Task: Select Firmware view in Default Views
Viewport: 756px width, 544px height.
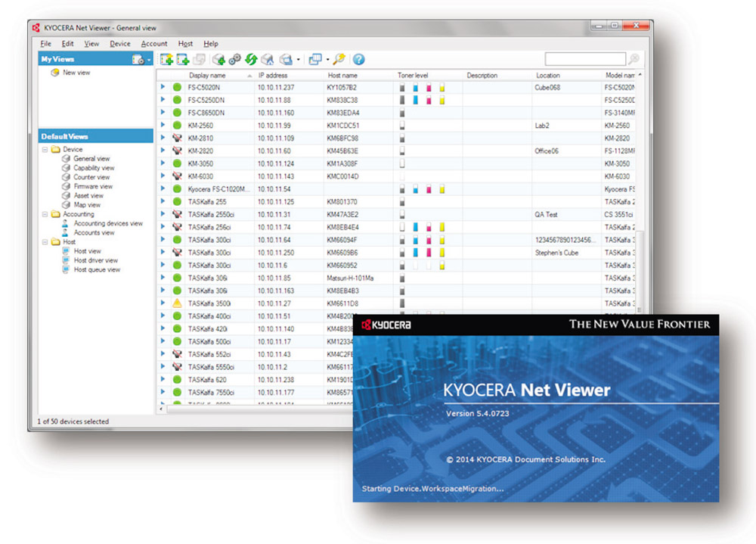Action: coord(93,186)
